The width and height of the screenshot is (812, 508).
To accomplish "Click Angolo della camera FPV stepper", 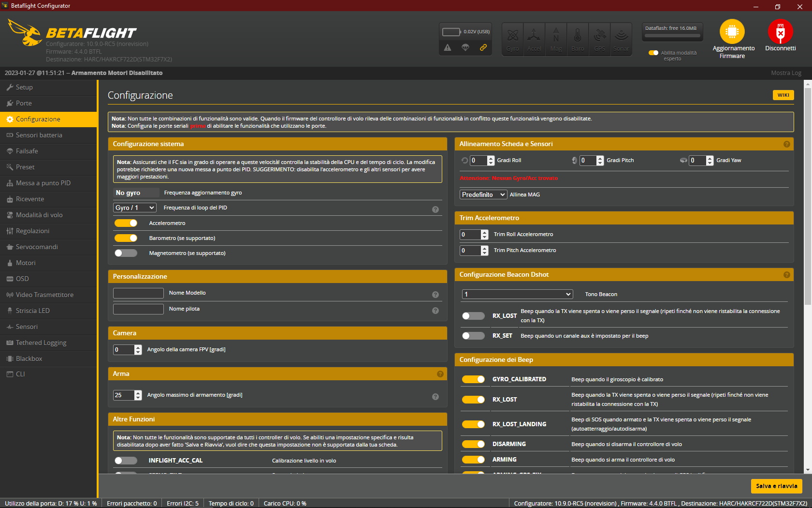I will 138,350.
